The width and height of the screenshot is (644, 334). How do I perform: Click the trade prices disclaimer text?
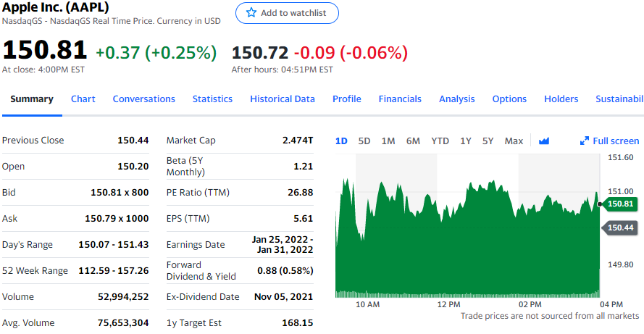click(550, 316)
